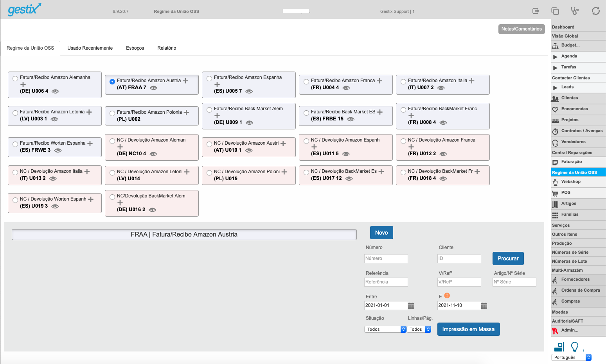This screenshot has width=606, height=364.
Task: Click the logout icon in top bar
Action: [x=536, y=11]
